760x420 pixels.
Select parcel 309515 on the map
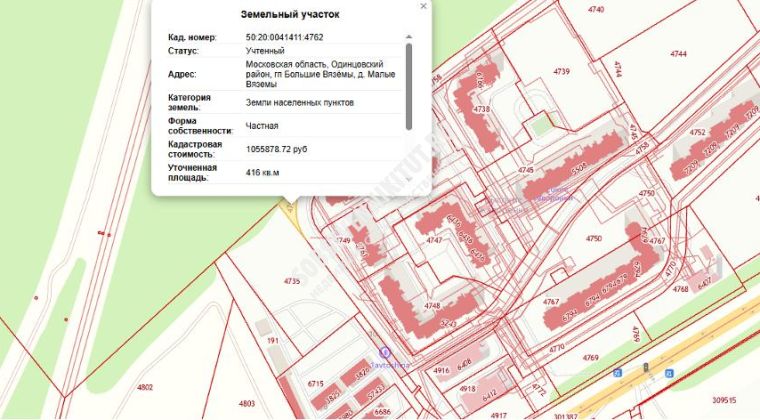click(724, 400)
